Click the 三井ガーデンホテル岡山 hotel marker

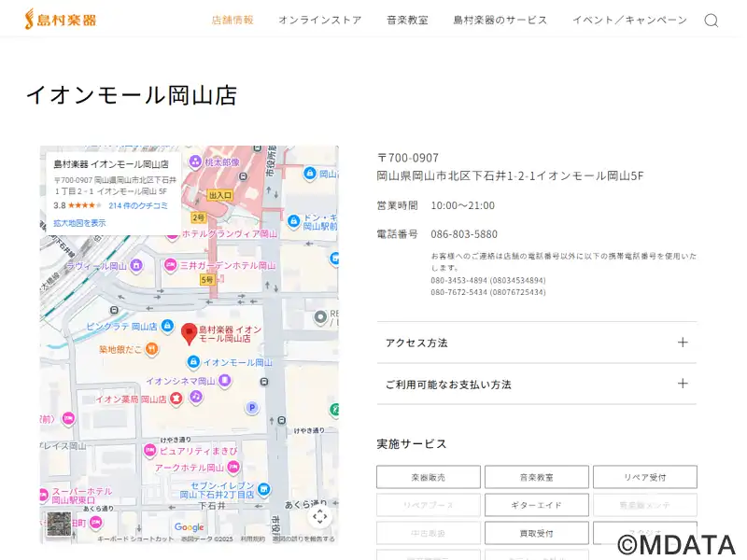(x=171, y=265)
